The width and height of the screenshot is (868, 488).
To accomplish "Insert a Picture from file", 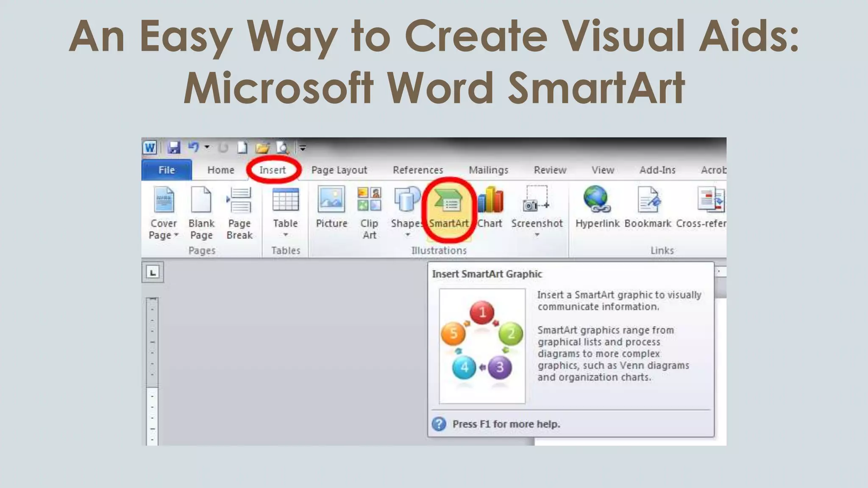I will pyautogui.click(x=331, y=208).
